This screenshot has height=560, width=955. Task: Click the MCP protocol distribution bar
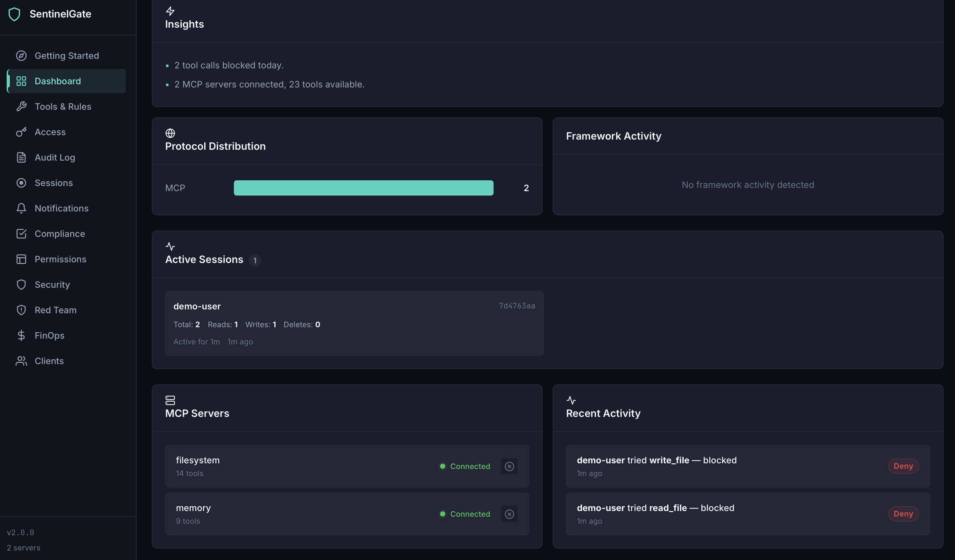363,187
